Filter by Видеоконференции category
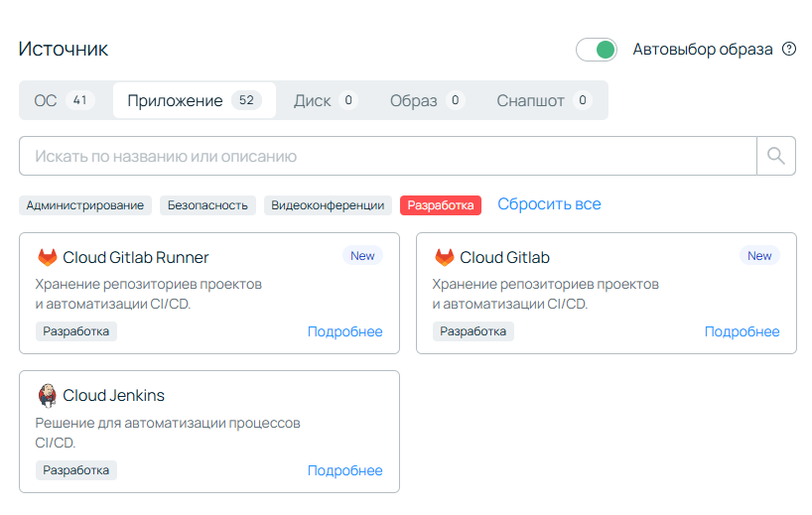 [328, 205]
